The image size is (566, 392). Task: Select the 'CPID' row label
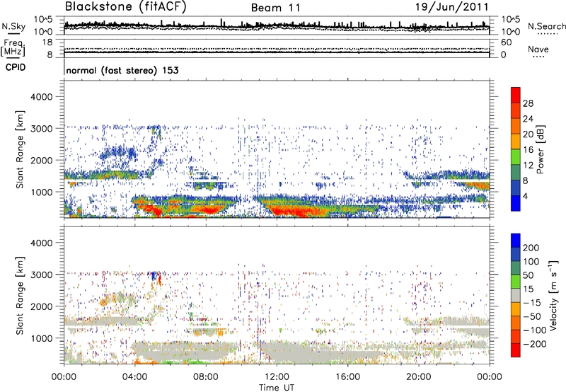point(16,67)
